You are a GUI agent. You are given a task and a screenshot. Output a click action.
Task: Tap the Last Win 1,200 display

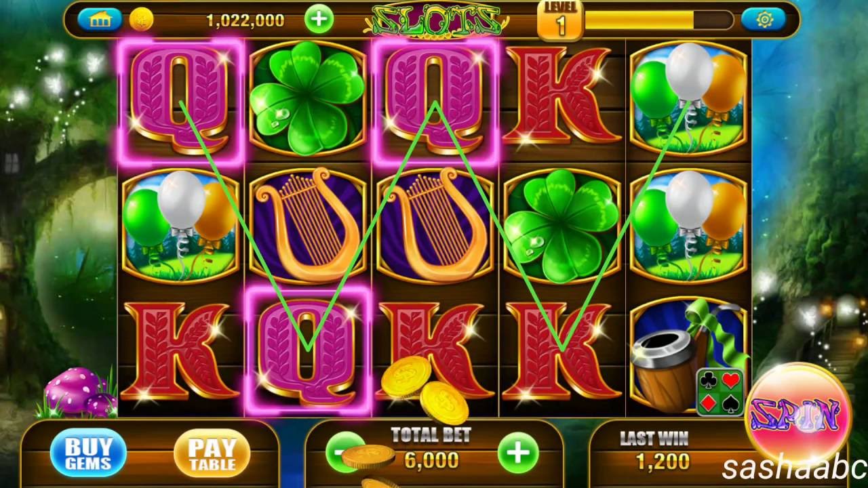[x=663, y=461]
